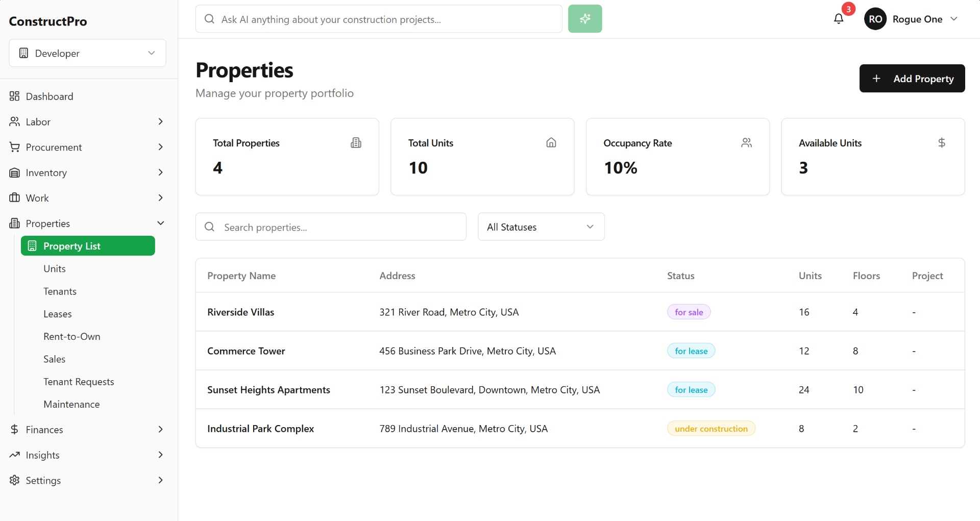The image size is (980, 521).
Task: Open the Developer role selector
Action: click(87, 53)
